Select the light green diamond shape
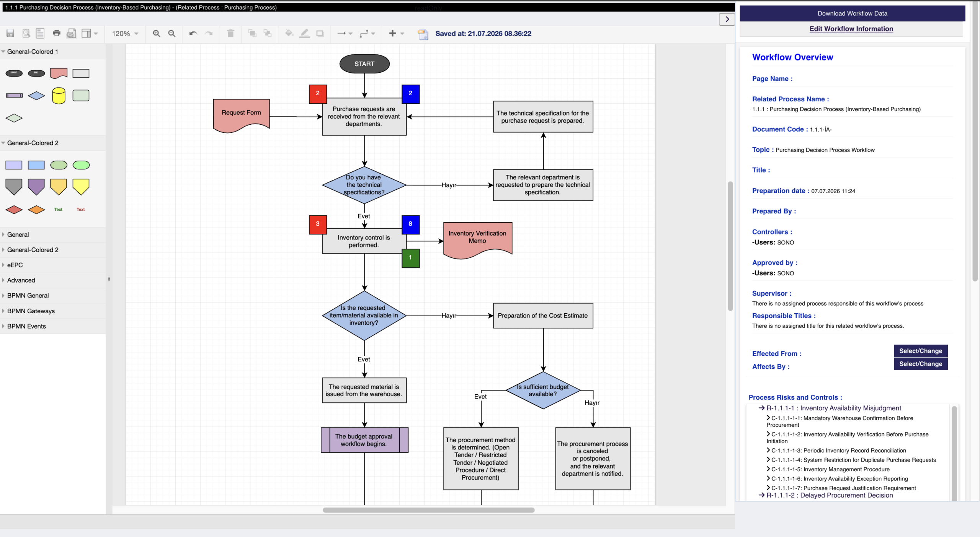This screenshot has height=537, width=980. (14, 118)
